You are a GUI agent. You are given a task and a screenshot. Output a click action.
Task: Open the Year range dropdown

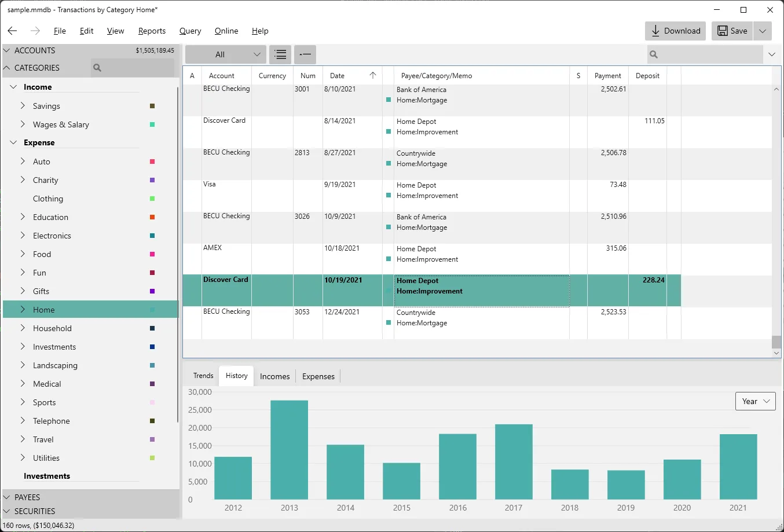point(756,401)
